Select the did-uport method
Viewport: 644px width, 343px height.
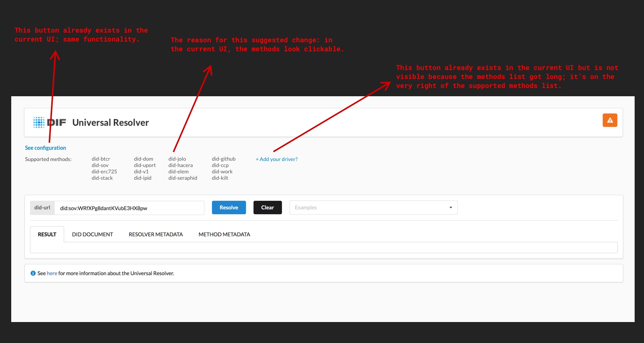[x=145, y=165]
